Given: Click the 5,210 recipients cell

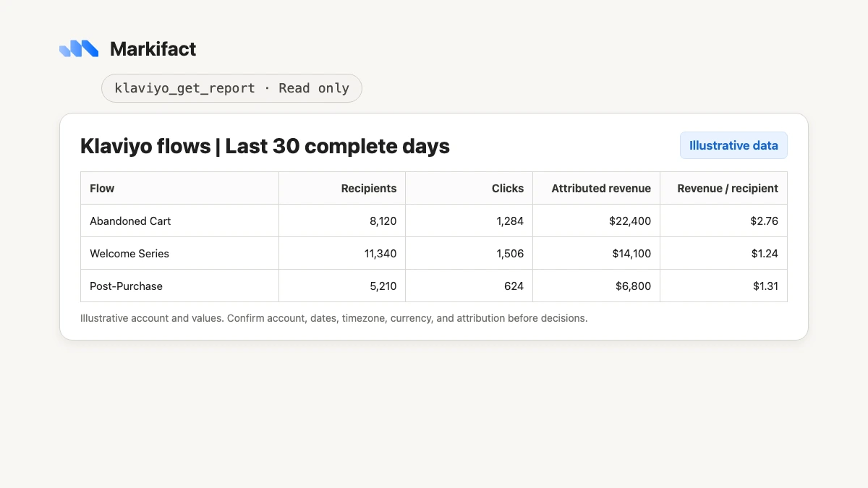Looking at the screenshot, I should [x=342, y=286].
